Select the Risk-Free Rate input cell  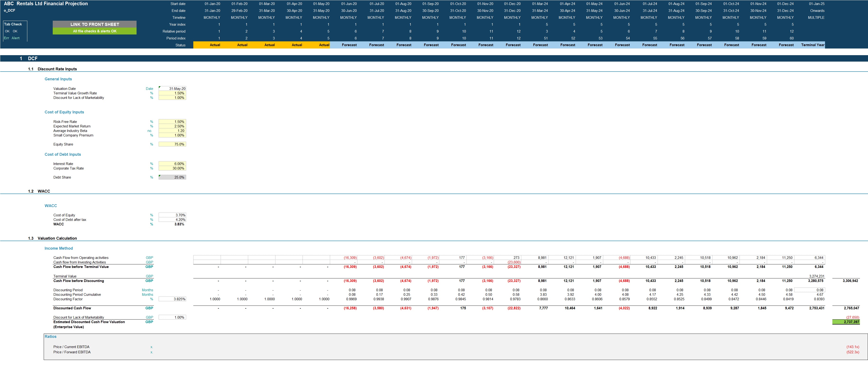click(x=172, y=122)
